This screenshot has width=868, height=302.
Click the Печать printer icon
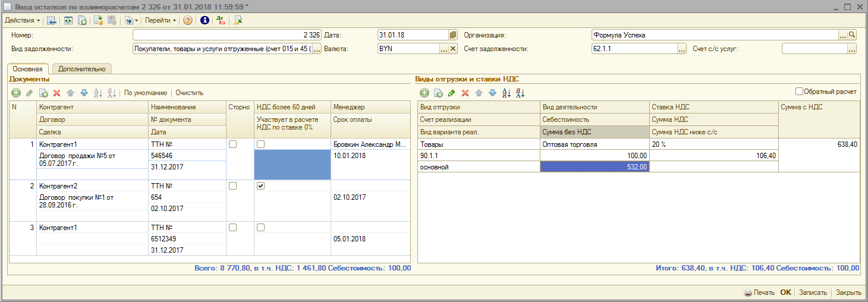[x=748, y=292]
